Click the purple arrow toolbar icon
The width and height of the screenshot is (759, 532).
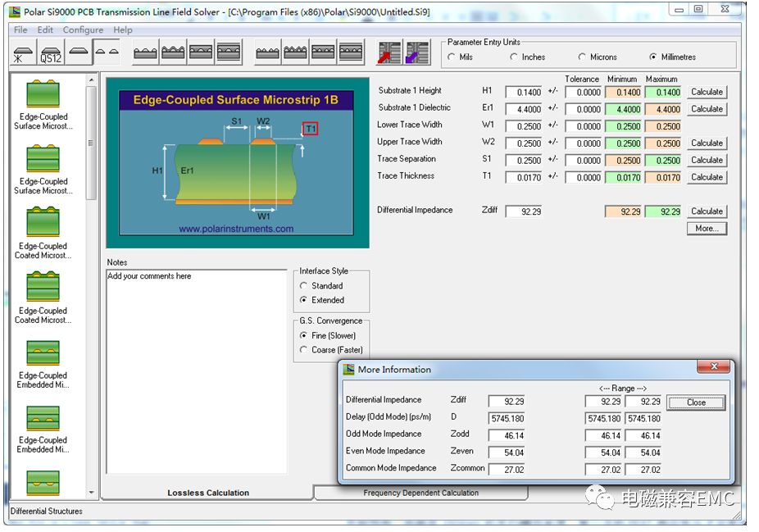click(417, 52)
